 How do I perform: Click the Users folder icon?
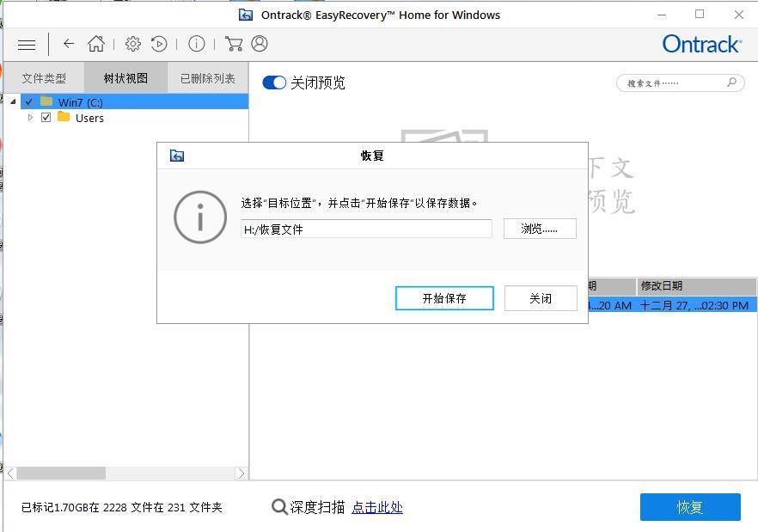coord(64,117)
